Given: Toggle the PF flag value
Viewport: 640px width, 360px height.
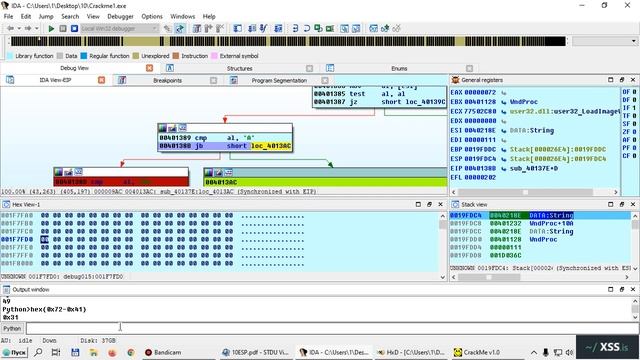Looking at the screenshot, I should [x=634, y=148].
